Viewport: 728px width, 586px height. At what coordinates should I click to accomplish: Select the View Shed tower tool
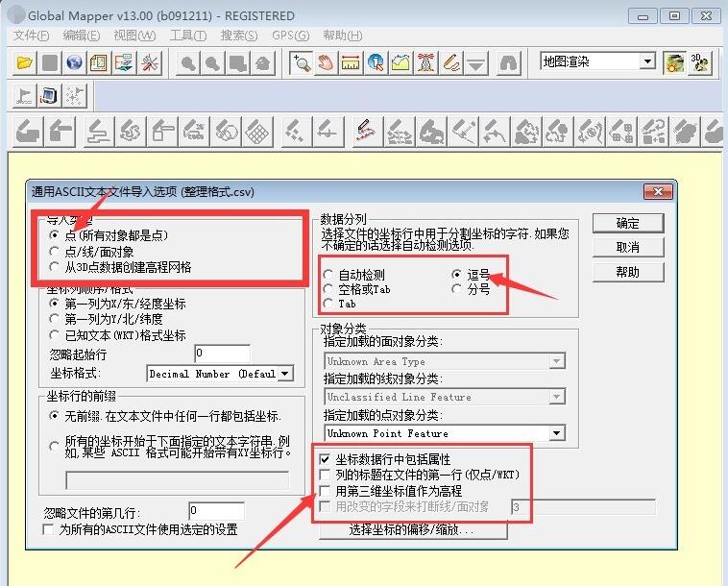(x=425, y=62)
